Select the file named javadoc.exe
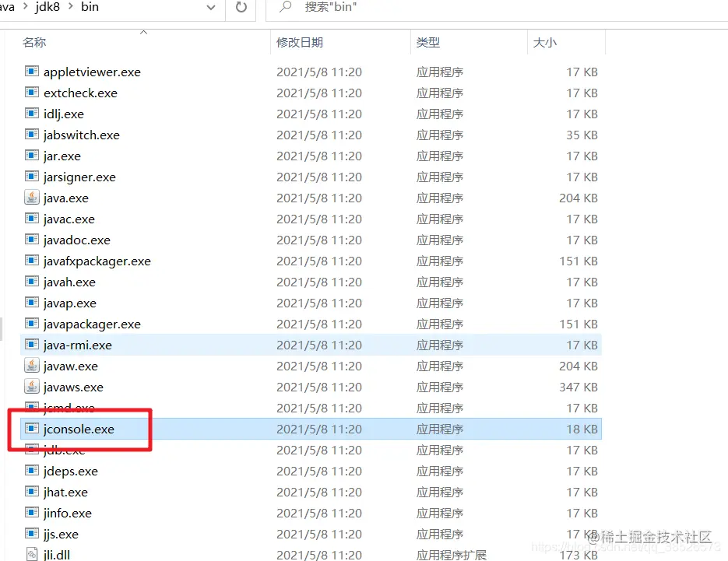 coord(76,240)
